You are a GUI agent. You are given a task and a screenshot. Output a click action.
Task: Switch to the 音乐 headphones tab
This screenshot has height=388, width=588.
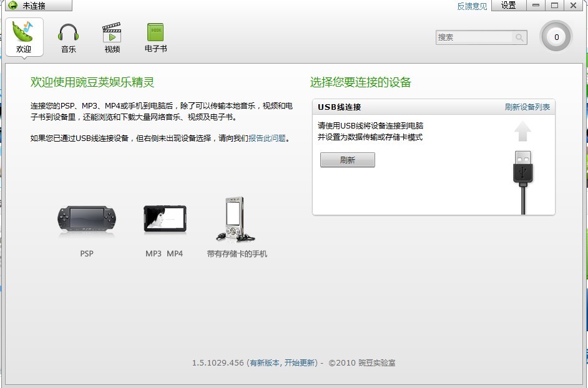68,37
